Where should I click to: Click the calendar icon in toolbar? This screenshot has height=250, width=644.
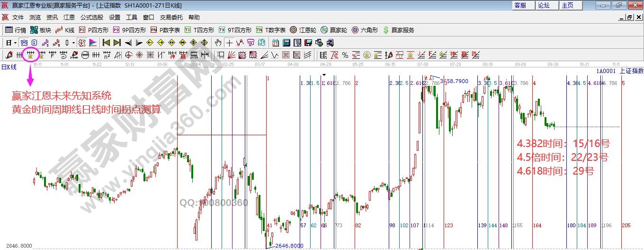coord(275,43)
